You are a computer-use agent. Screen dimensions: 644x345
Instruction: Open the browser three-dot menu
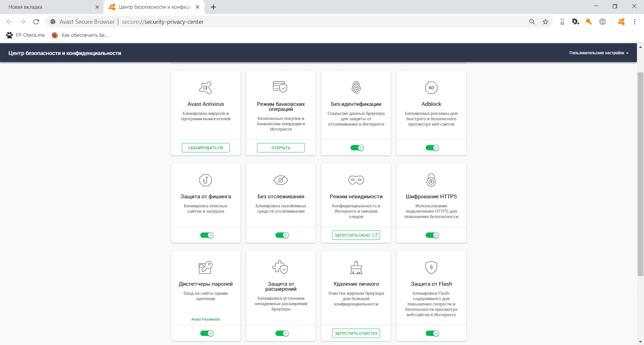pyautogui.click(x=635, y=22)
